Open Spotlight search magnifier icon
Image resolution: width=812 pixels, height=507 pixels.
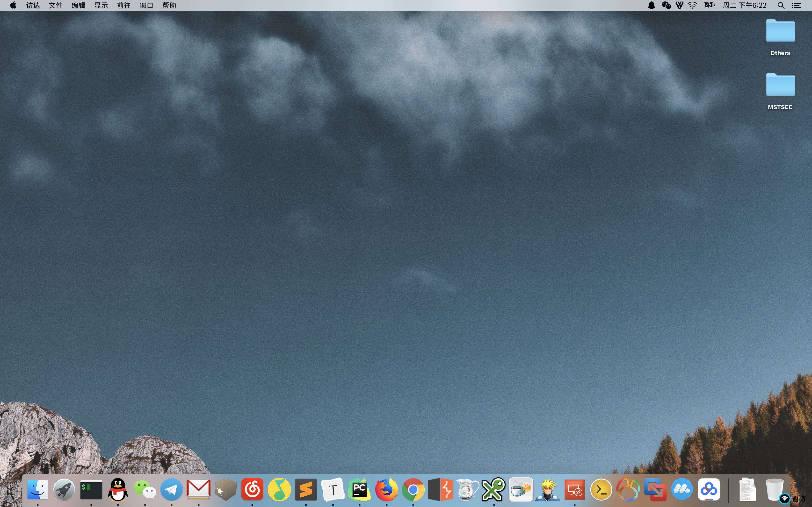tap(781, 5)
